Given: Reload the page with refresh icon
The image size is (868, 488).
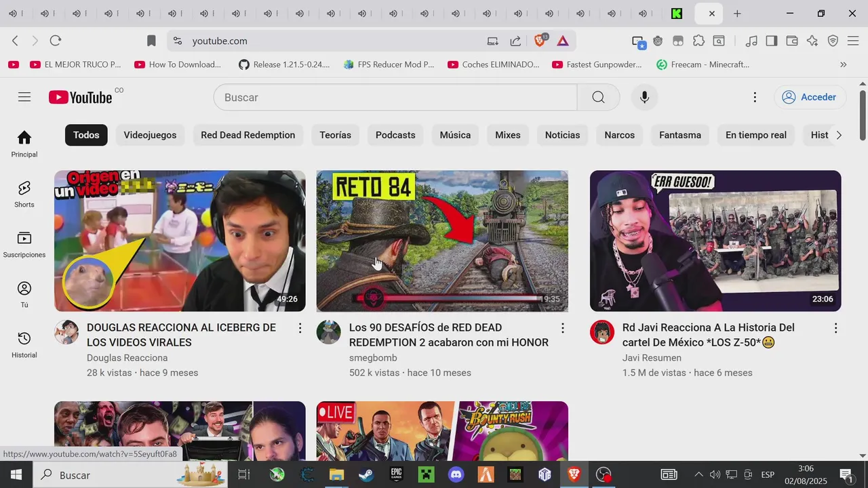Looking at the screenshot, I should (56, 41).
